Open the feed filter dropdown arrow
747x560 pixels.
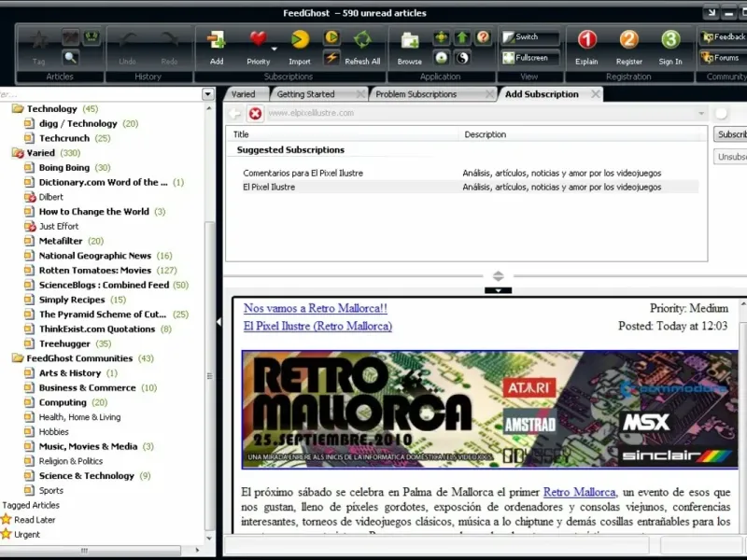[208, 94]
